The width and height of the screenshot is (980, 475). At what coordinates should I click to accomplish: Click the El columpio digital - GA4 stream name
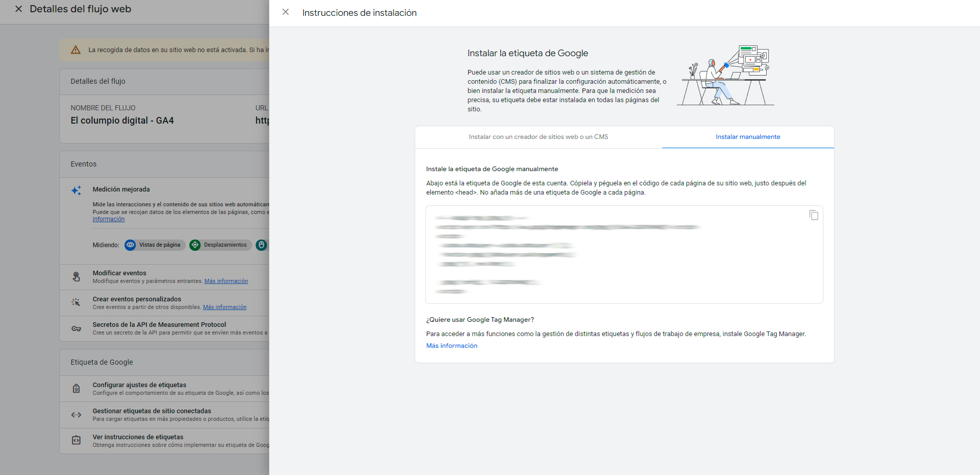coord(122,121)
